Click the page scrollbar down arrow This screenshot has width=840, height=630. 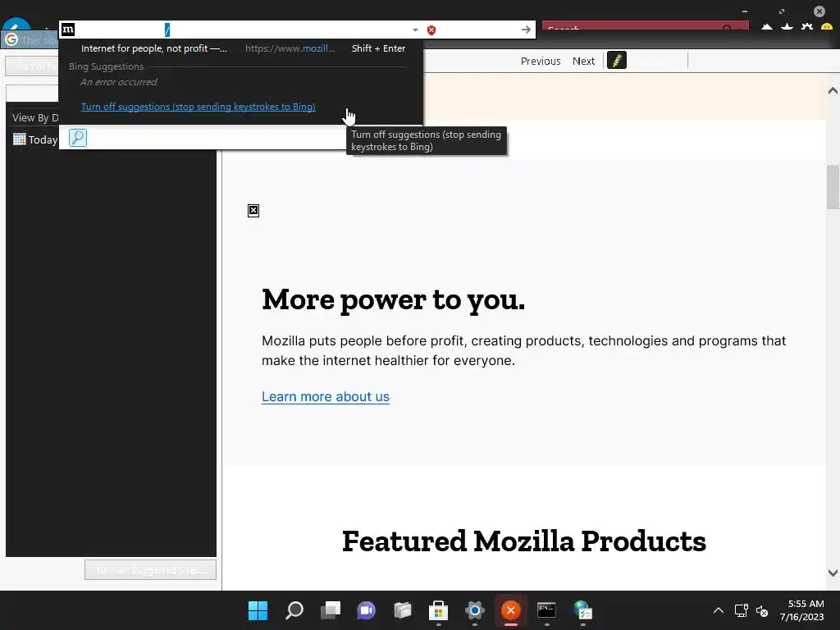coord(833,573)
